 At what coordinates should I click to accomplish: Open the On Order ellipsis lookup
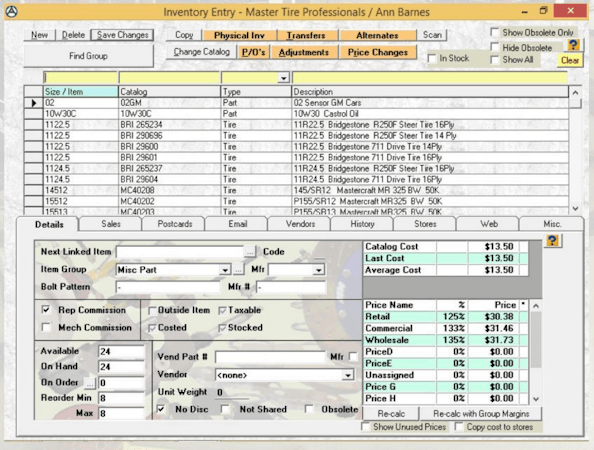tap(89, 383)
